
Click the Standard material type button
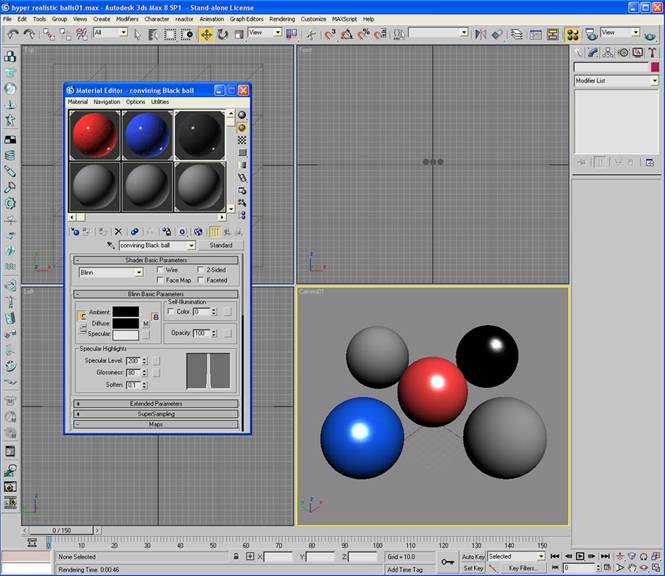[221, 245]
